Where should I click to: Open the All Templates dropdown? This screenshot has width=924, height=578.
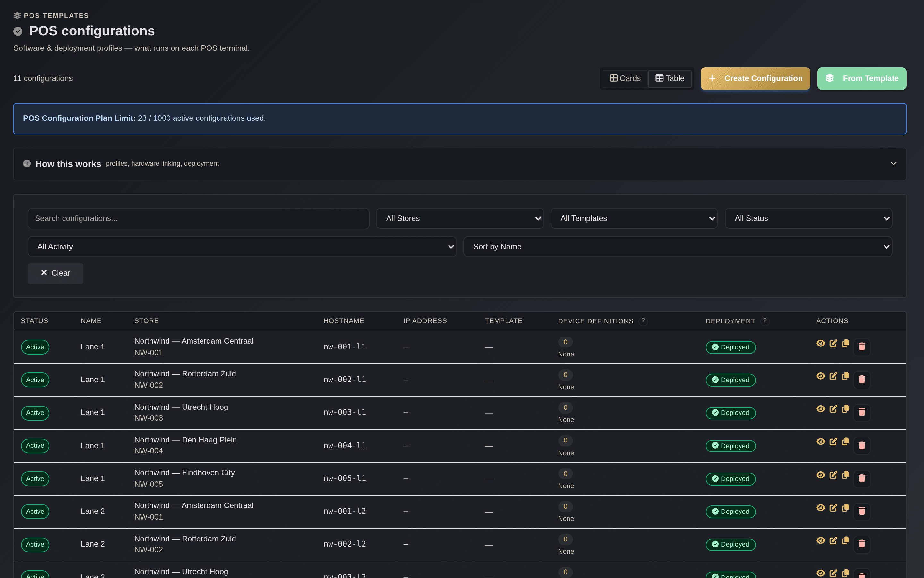pos(634,218)
